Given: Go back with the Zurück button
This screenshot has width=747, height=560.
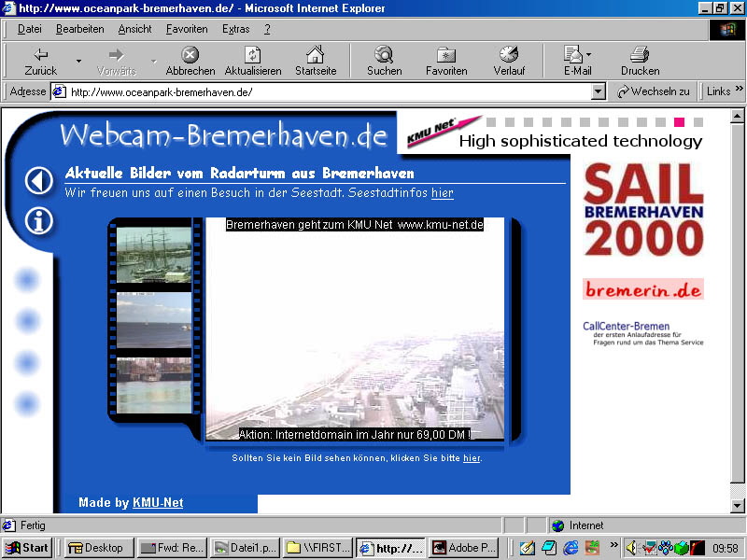Looking at the screenshot, I should pos(40,61).
